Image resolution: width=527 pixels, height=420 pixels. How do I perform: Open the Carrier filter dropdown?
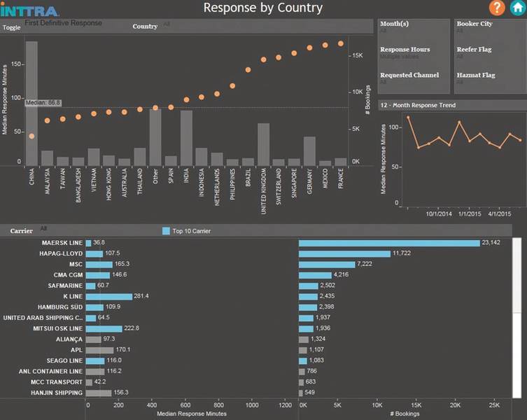coord(43,229)
